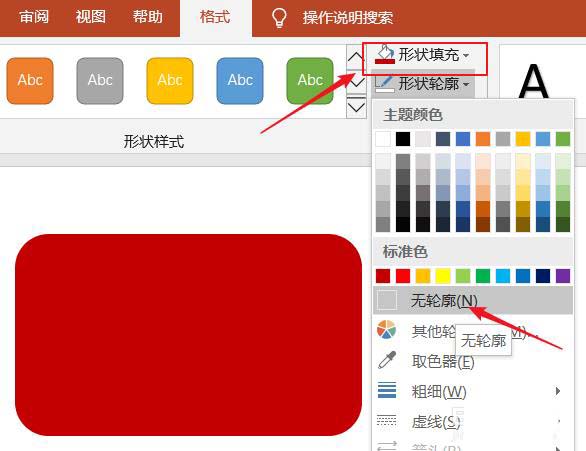Pick blue theme color swatch

point(463,139)
